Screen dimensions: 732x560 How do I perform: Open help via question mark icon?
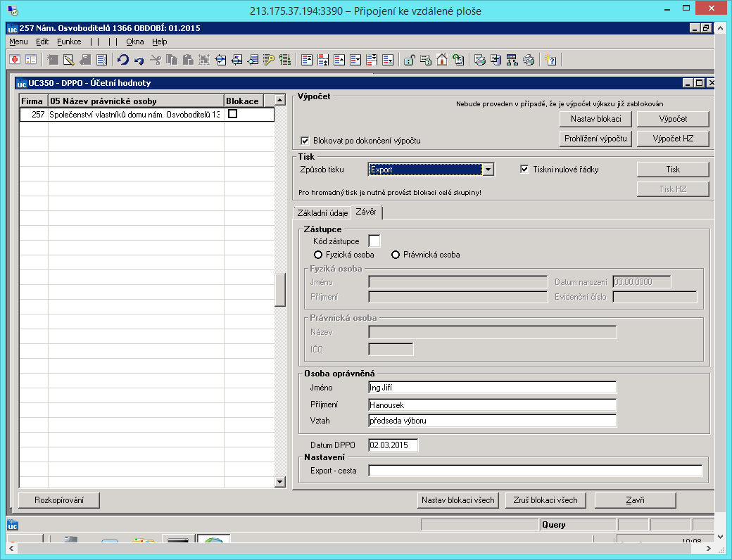pyautogui.click(x=551, y=60)
